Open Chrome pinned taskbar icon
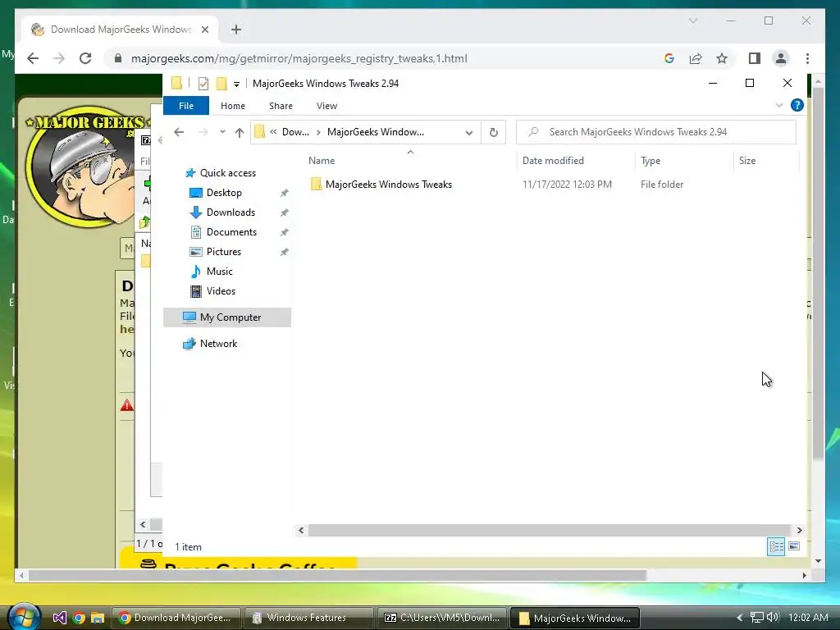The width and height of the screenshot is (840, 630). click(x=79, y=618)
